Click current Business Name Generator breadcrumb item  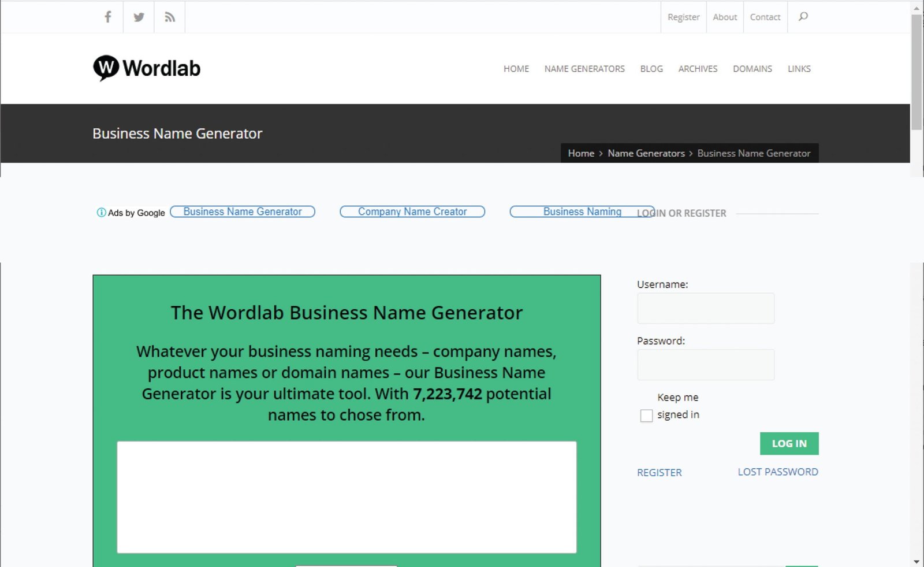(x=754, y=153)
